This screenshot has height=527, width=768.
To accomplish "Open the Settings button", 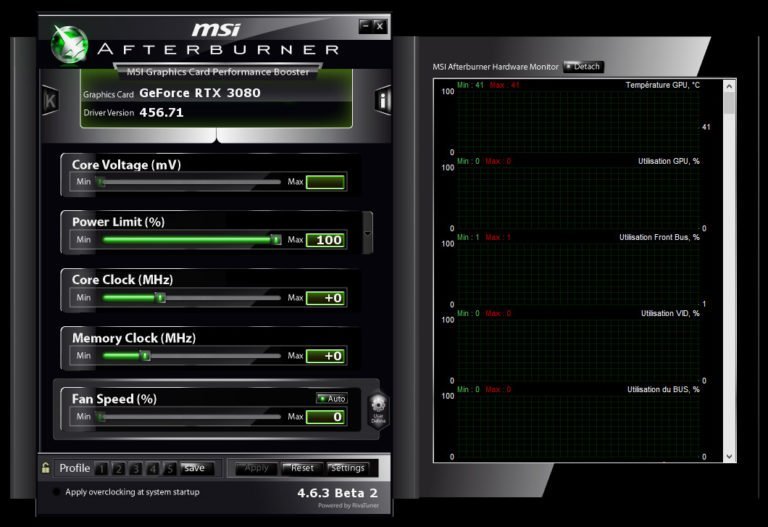I will pyautogui.click(x=348, y=468).
